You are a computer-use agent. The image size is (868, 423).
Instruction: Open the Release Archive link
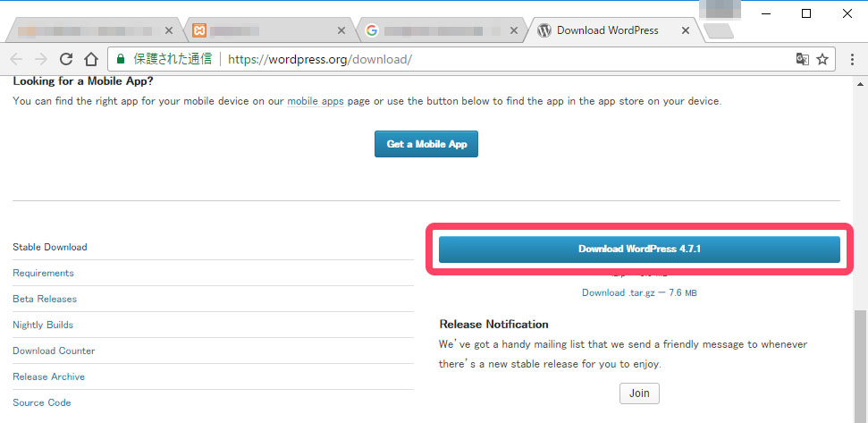click(x=48, y=377)
